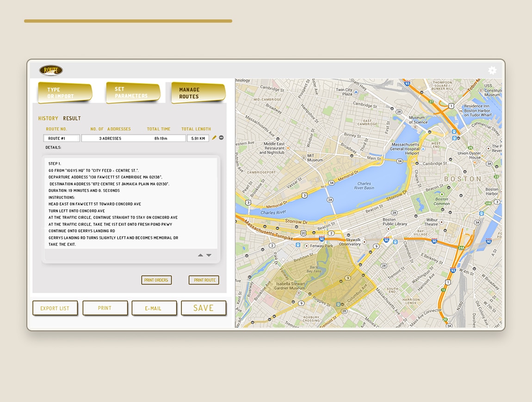Switch to the Type or Import tab
532x402 pixels.
(x=65, y=92)
